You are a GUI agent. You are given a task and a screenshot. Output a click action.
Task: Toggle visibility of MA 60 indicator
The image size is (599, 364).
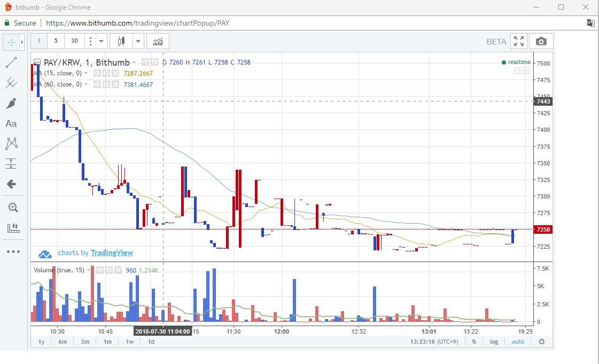pyautogui.click(x=97, y=84)
